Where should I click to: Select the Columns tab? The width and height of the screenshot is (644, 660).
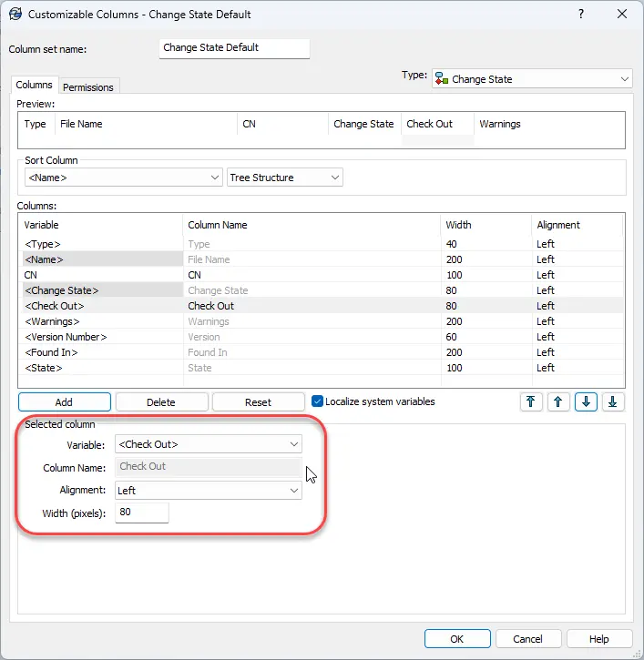[35, 86]
